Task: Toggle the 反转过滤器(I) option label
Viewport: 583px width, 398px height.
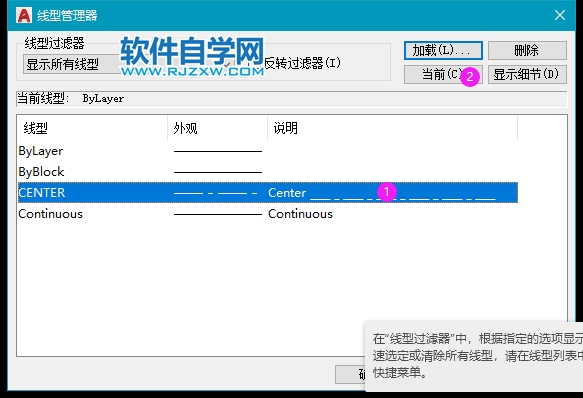Action: pos(302,63)
